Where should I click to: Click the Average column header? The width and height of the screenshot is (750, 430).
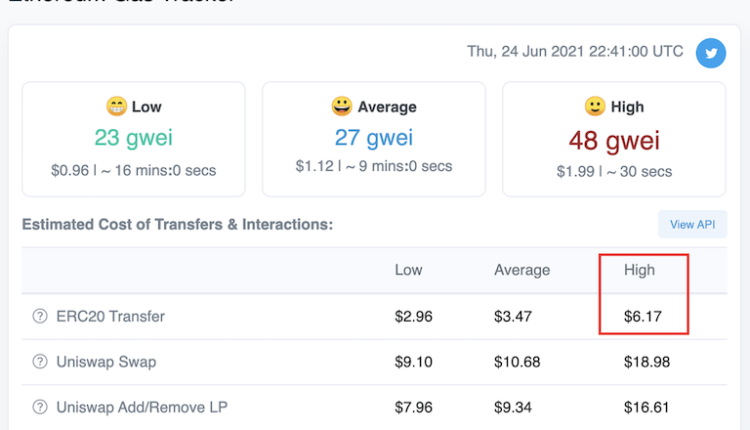[522, 270]
